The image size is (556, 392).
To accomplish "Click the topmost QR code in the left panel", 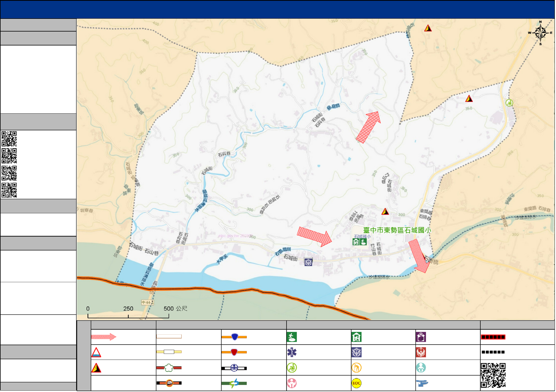I will [9, 139].
